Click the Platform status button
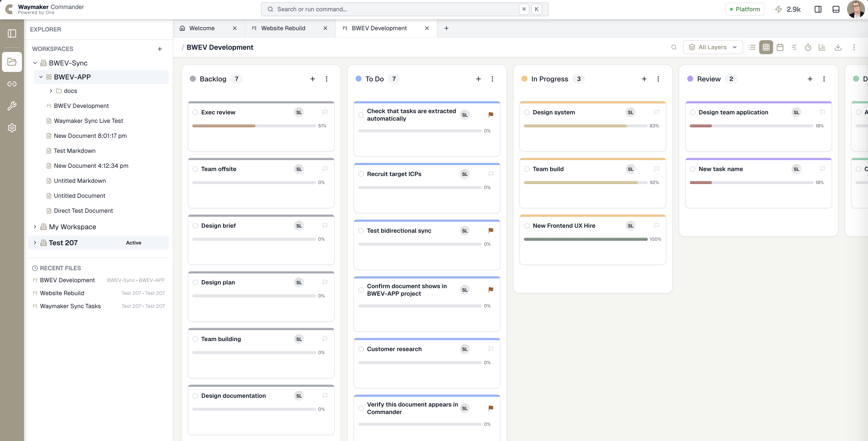 745,9
